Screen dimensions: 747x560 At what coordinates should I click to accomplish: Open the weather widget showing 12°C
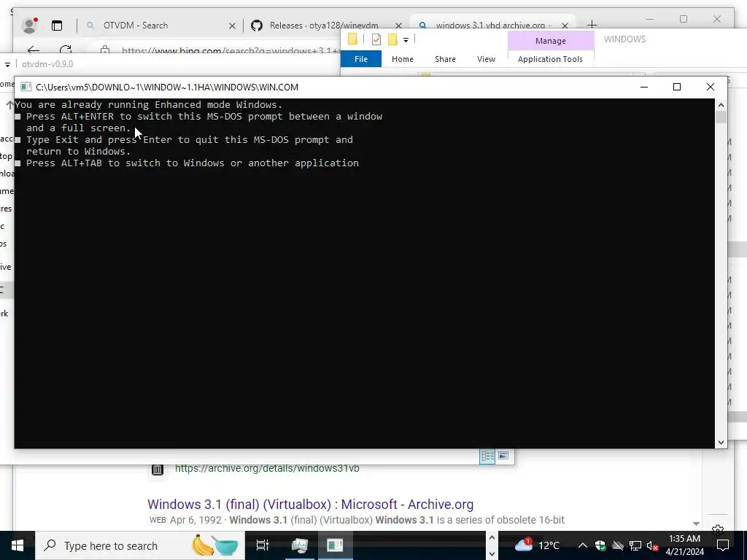pos(537,545)
